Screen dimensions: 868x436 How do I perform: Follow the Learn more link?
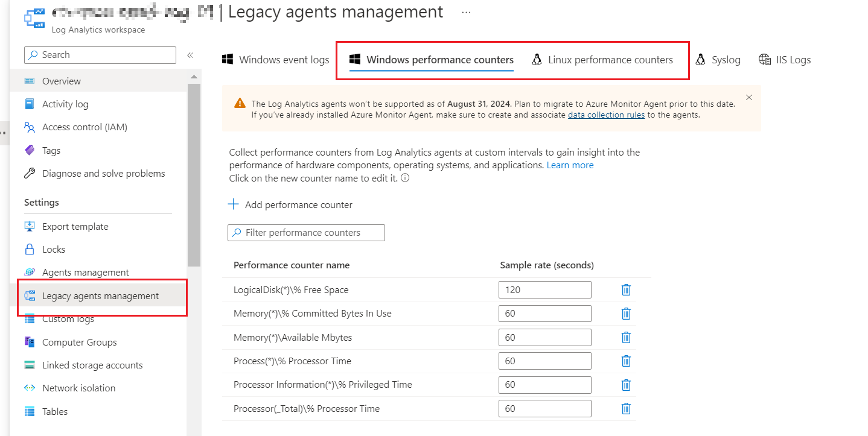tap(570, 165)
